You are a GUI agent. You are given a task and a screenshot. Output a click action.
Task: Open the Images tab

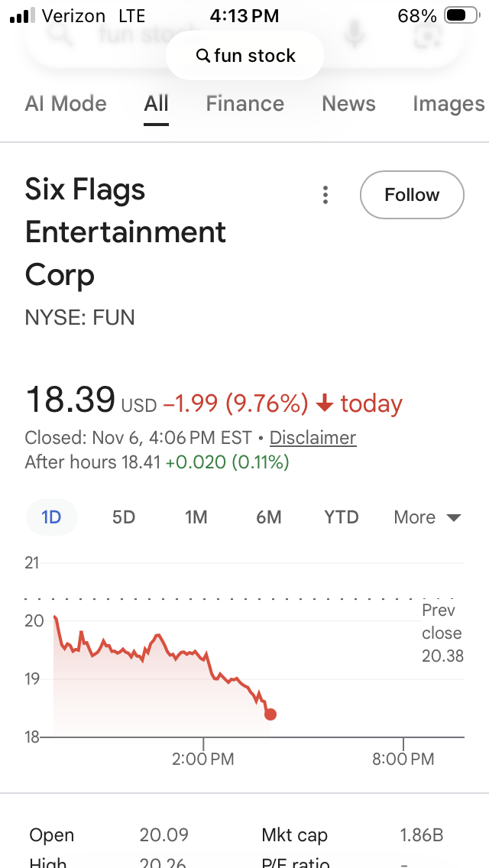click(x=448, y=104)
